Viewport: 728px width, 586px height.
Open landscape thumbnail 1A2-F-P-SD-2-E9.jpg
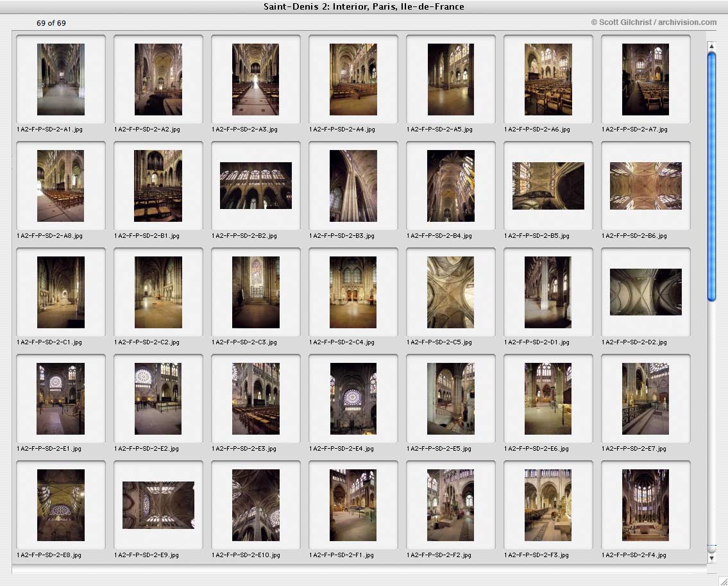(x=158, y=505)
